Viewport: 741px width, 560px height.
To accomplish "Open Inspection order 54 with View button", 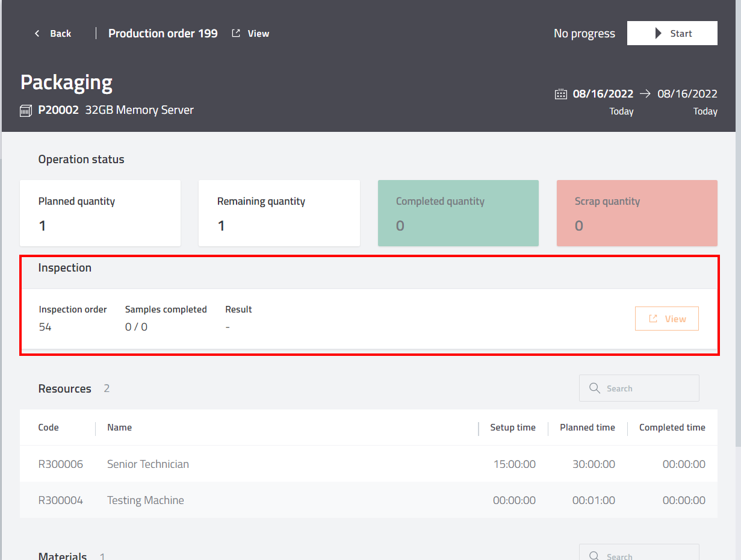I will coord(666,319).
